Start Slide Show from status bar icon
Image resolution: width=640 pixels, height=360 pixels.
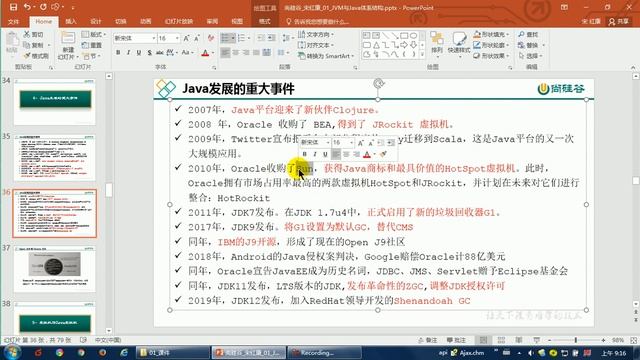(537, 340)
